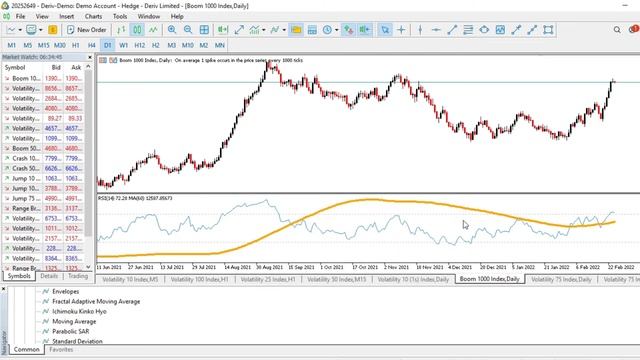Open the clock periods icon
This screenshot has width=640, height=360.
tap(327, 30)
